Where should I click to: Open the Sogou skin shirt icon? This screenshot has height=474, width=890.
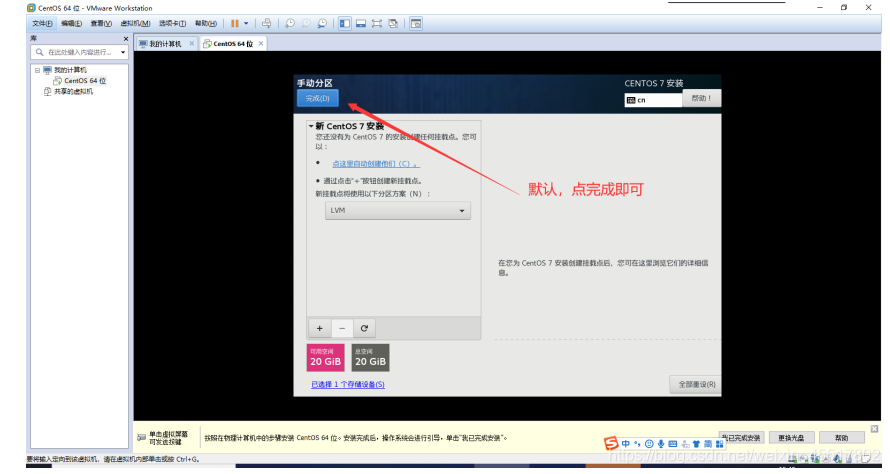click(x=696, y=443)
